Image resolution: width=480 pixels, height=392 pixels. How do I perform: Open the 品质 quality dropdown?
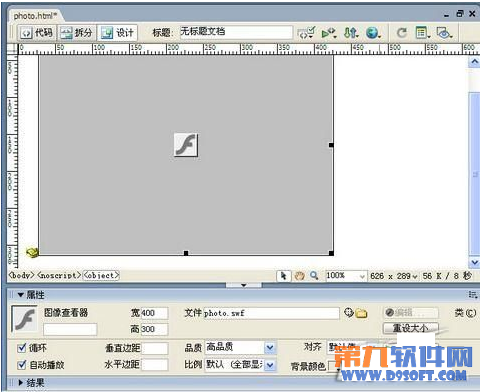(x=270, y=348)
